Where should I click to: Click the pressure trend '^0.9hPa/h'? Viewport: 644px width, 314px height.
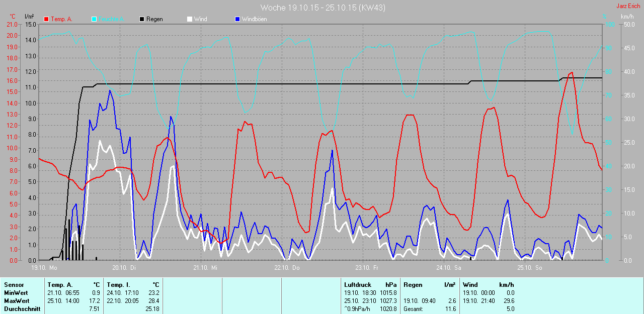(x=358, y=309)
